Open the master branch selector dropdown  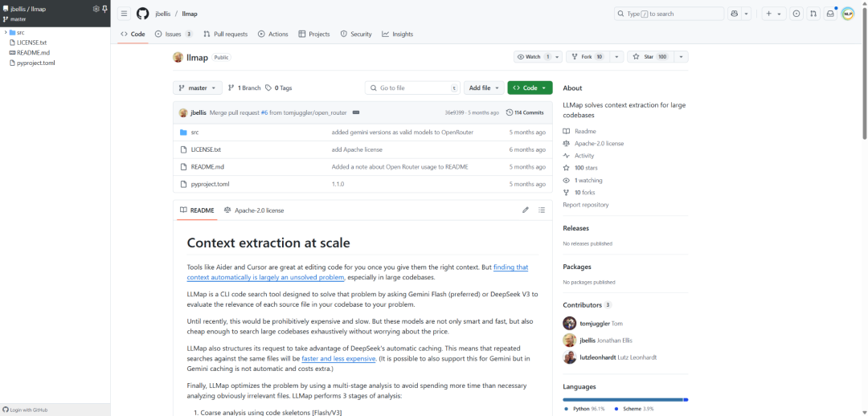[x=198, y=88]
